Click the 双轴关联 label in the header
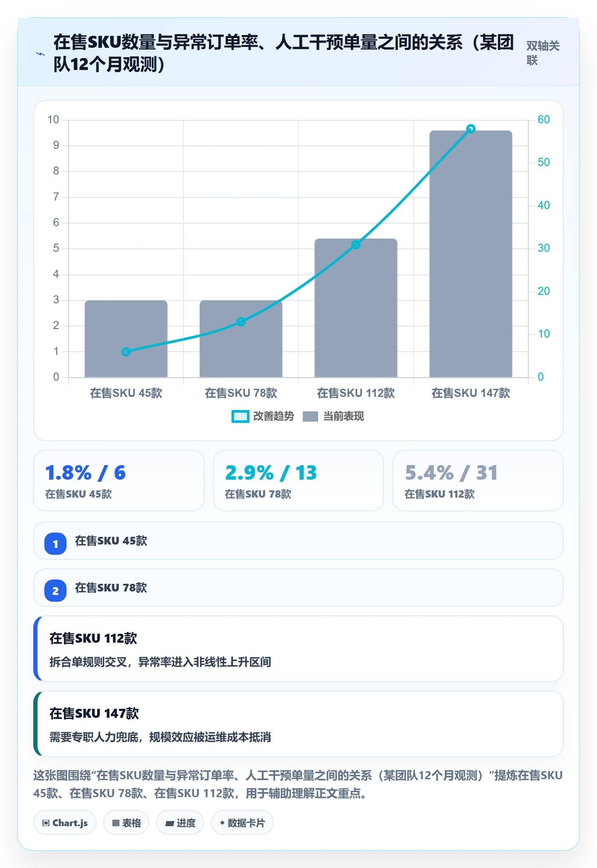 [x=543, y=53]
